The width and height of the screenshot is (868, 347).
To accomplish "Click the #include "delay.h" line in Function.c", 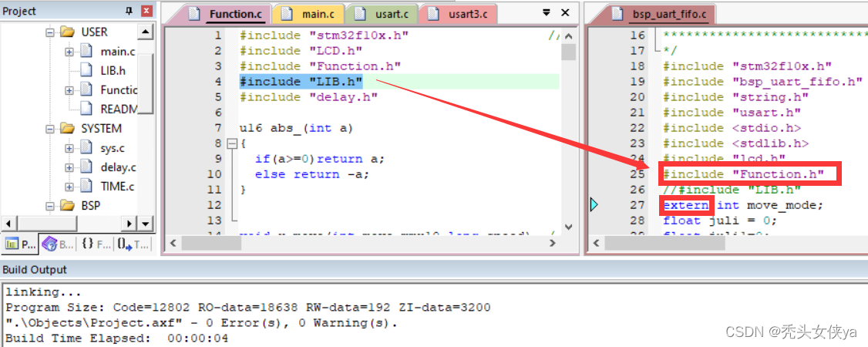I will 308,97.
